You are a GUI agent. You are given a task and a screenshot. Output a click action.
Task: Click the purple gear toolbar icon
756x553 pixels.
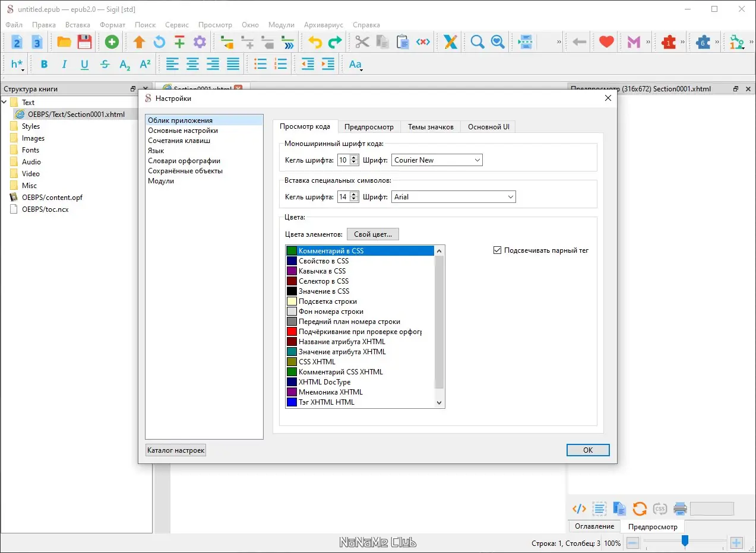200,42
